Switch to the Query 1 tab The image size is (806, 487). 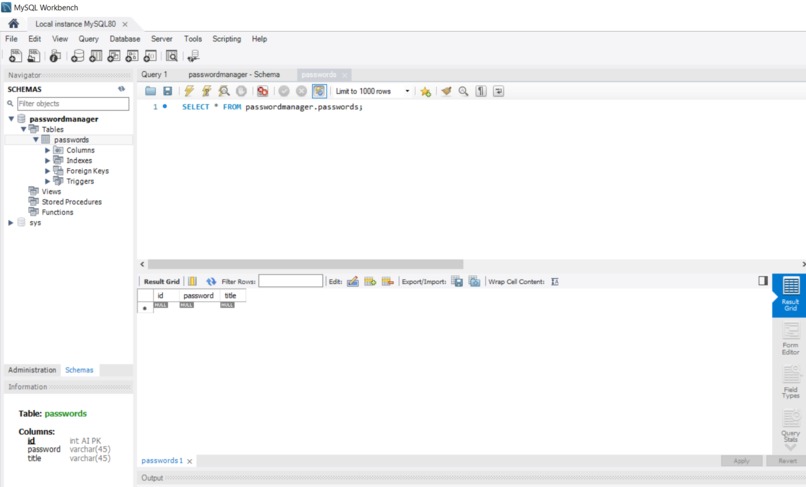click(154, 75)
